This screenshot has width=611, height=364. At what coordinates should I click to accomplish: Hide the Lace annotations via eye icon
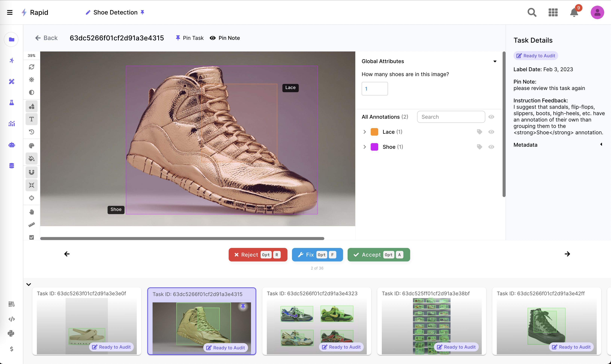491,132
